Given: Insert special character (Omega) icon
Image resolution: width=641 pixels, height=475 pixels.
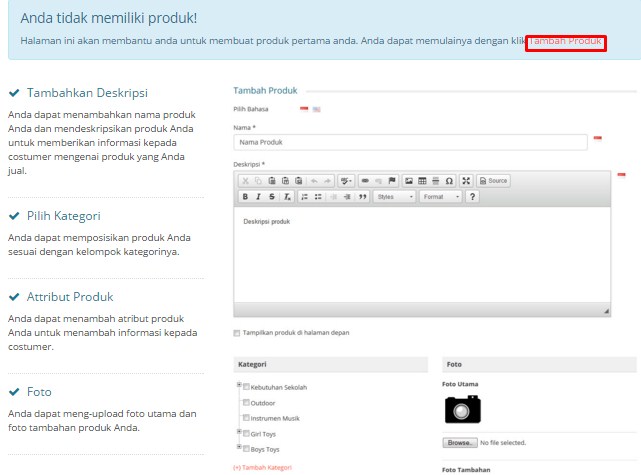Looking at the screenshot, I should (449, 180).
